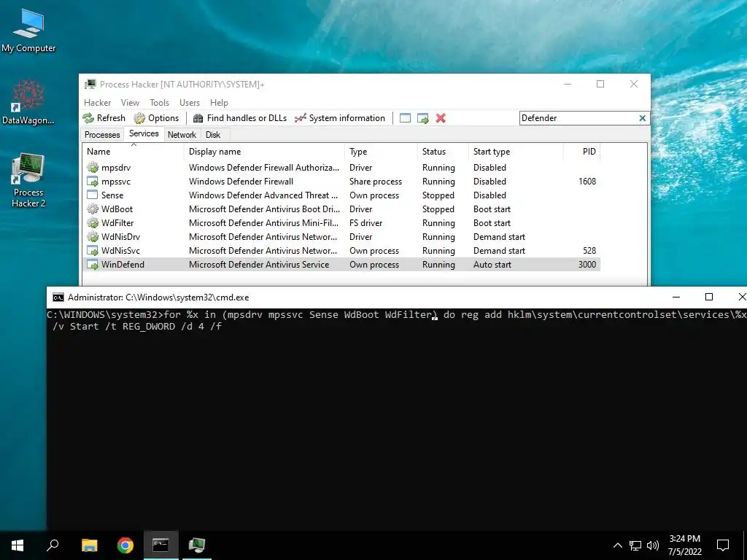Image resolution: width=747 pixels, height=560 pixels.
Task: Click the WdFilter gear icon
Action: point(93,223)
